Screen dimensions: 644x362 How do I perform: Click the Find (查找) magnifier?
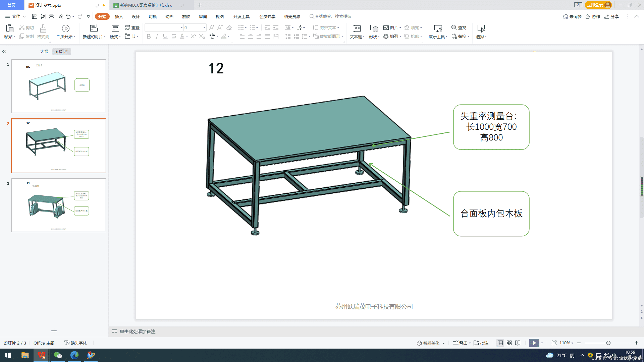point(454,27)
